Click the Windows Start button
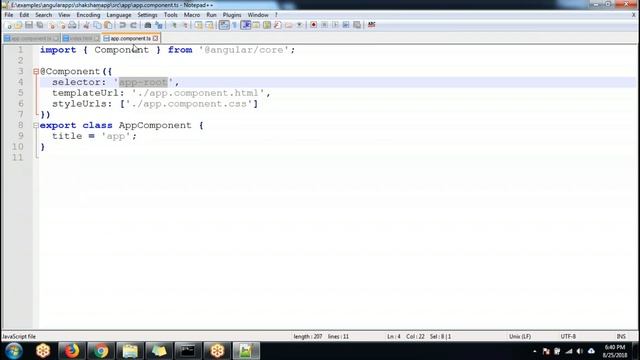 click(x=14, y=351)
